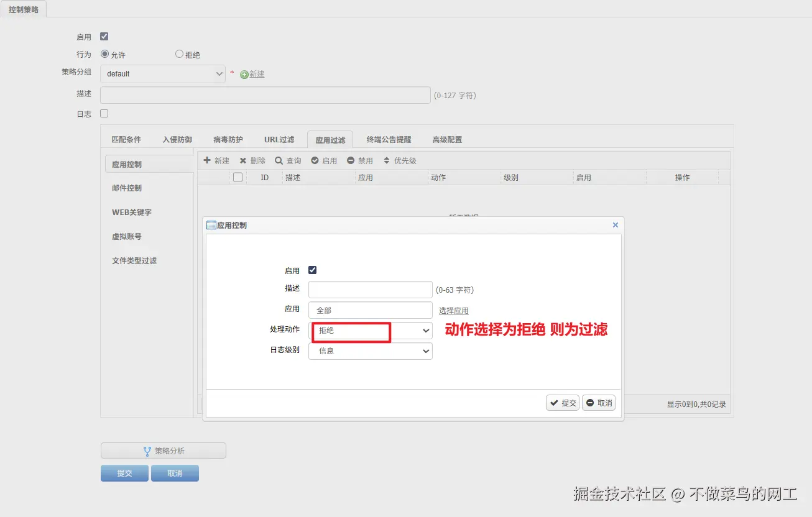Click the ID column header

(264, 178)
